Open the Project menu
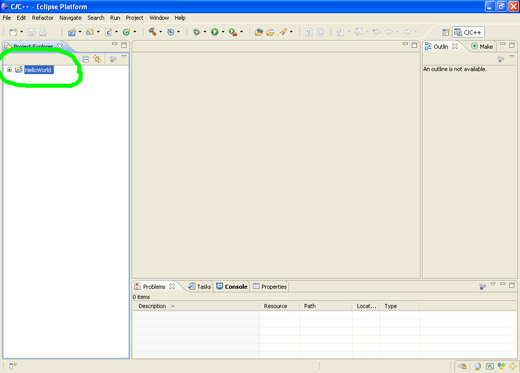 click(x=134, y=18)
